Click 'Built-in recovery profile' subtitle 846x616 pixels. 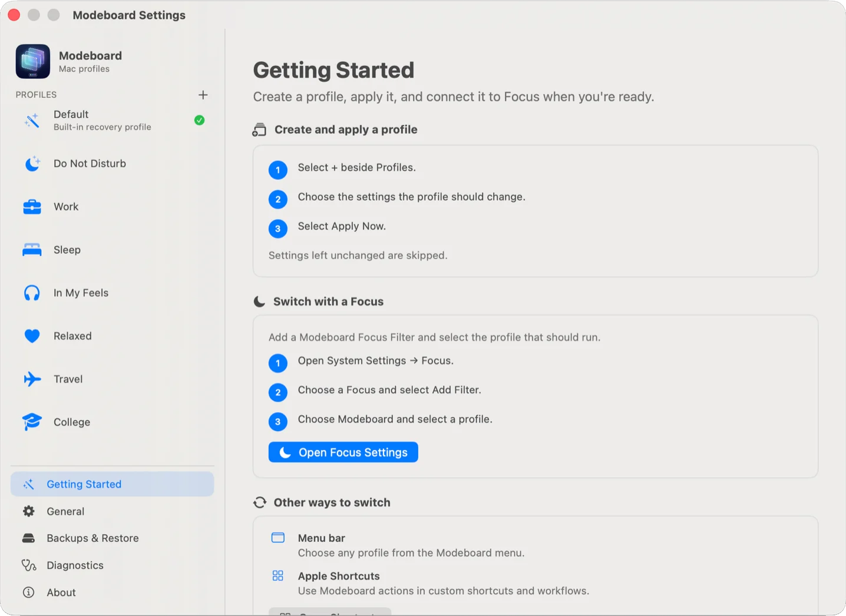(103, 127)
